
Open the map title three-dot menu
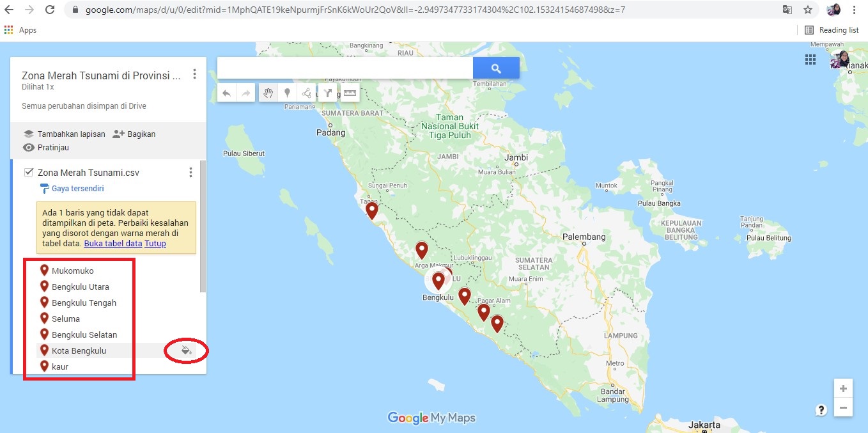point(195,75)
